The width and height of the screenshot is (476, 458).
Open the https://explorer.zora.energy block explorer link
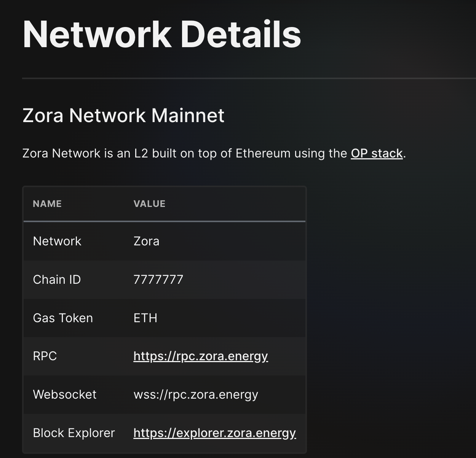click(214, 433)
